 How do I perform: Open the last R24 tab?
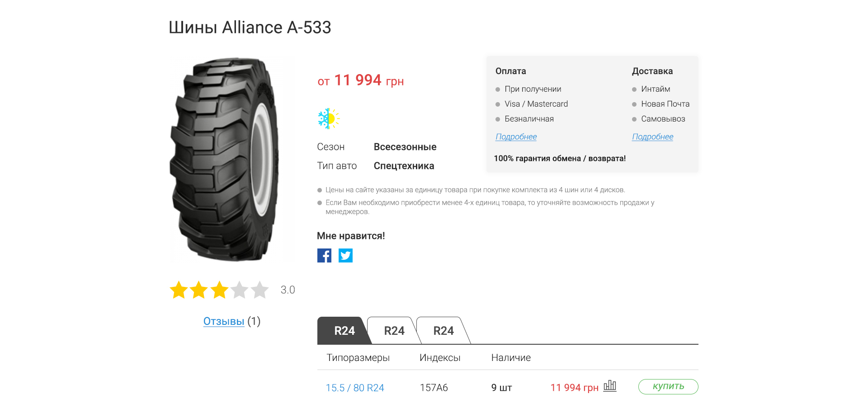(x=443, y=331)
